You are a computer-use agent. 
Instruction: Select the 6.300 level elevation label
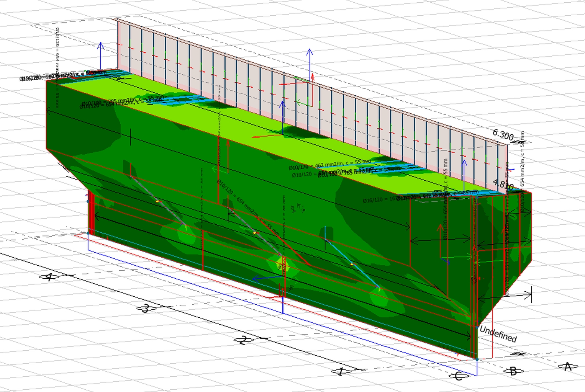[x=503, y=135]
